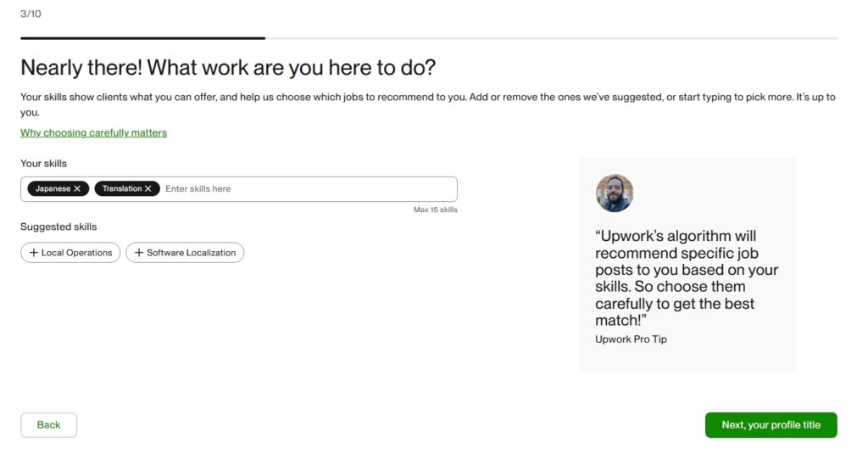Image resolution: width=868 pixels, height=459 pixels.
Task: Add the Software Localization suggested skill
Action: 191,253
